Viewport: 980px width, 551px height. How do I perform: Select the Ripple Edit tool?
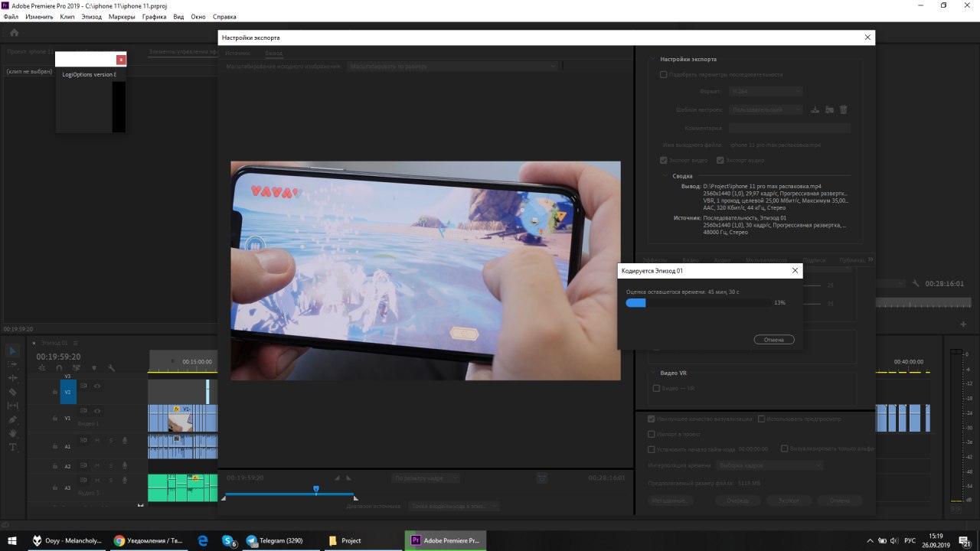pyautogui.click(x=13, y=378)
